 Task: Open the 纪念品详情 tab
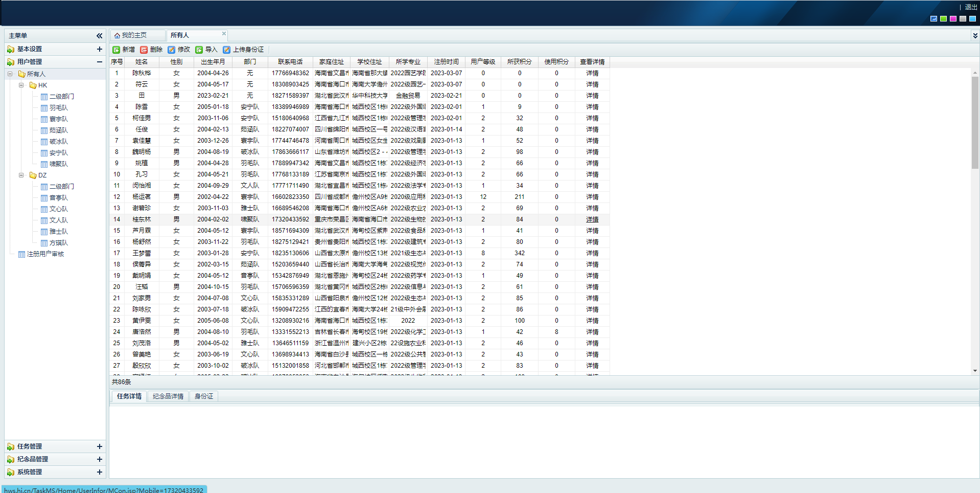(168, 396)
